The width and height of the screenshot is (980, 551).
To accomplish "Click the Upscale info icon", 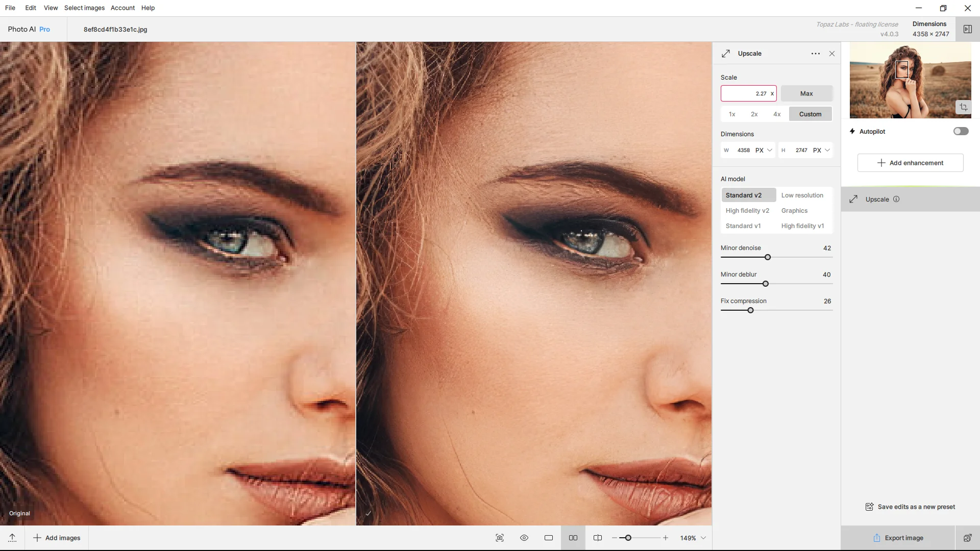I will click(x=896, y=199).
